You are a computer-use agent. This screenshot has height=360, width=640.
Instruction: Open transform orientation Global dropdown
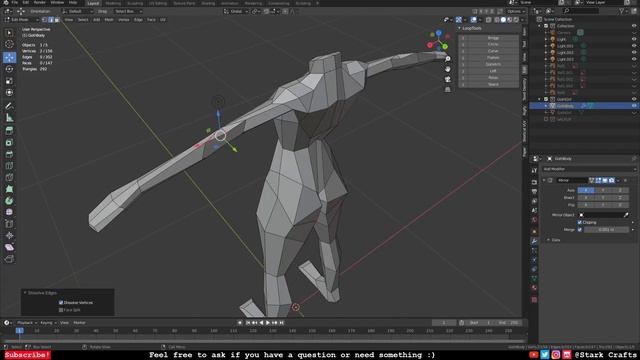click(x=236, y=11)
